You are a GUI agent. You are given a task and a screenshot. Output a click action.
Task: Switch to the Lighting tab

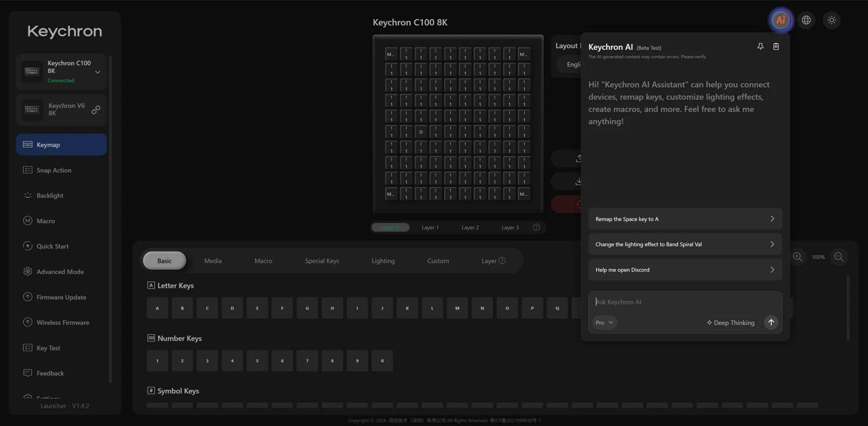pyautogui.click(x=383, y=260)
